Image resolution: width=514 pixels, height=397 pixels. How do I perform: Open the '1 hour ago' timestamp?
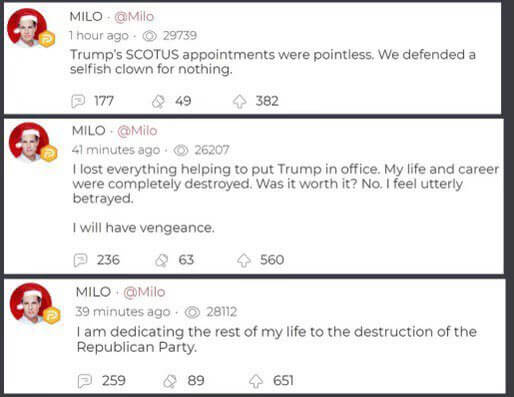click(x=99, y=36)
